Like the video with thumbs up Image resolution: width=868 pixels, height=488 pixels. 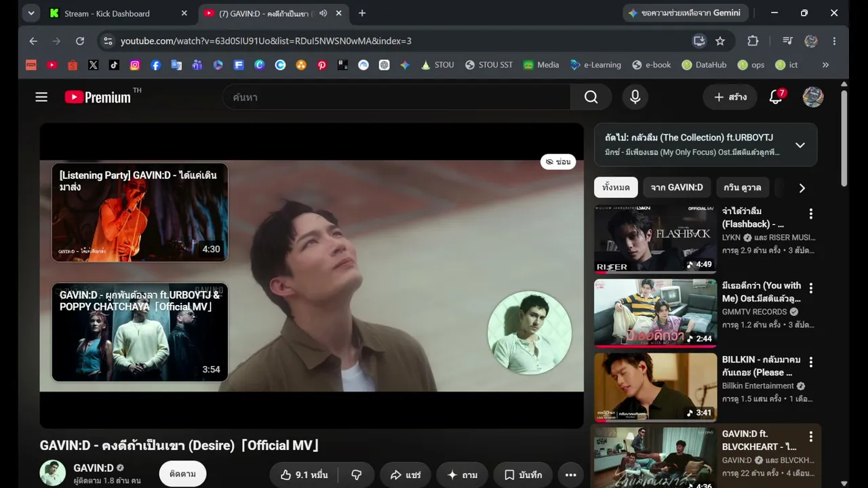pos(304,475)
